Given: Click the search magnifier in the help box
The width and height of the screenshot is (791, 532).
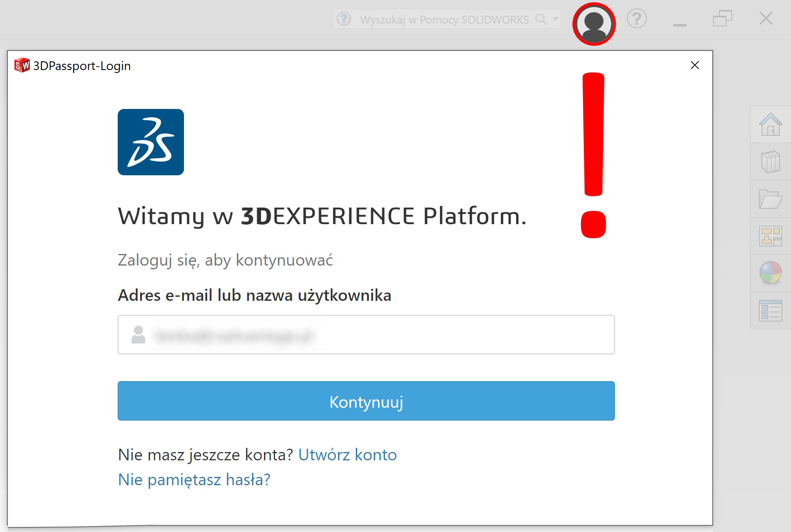Looking at the screenshot, I should coord(541,19).
